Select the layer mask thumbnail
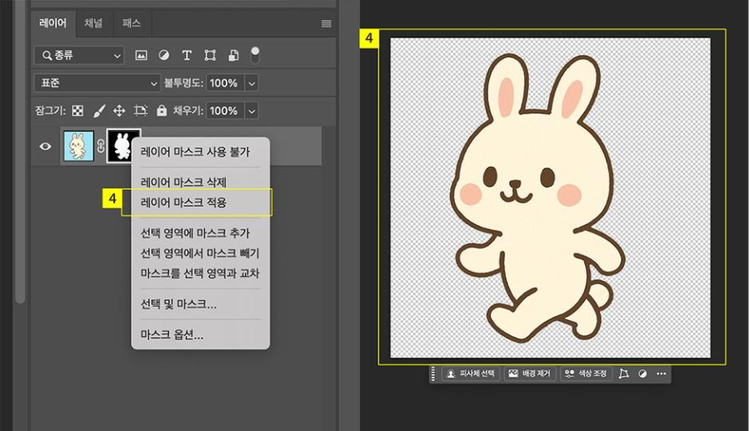The image size is (750, 431). tap(119, 145)
